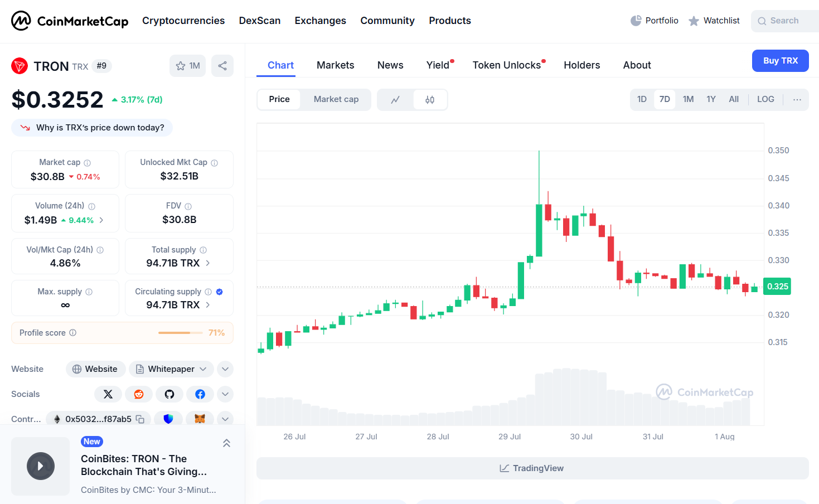Switch chart to candlestick view
The width and height of the screenshot is (819, 504).
pos(430,100)
